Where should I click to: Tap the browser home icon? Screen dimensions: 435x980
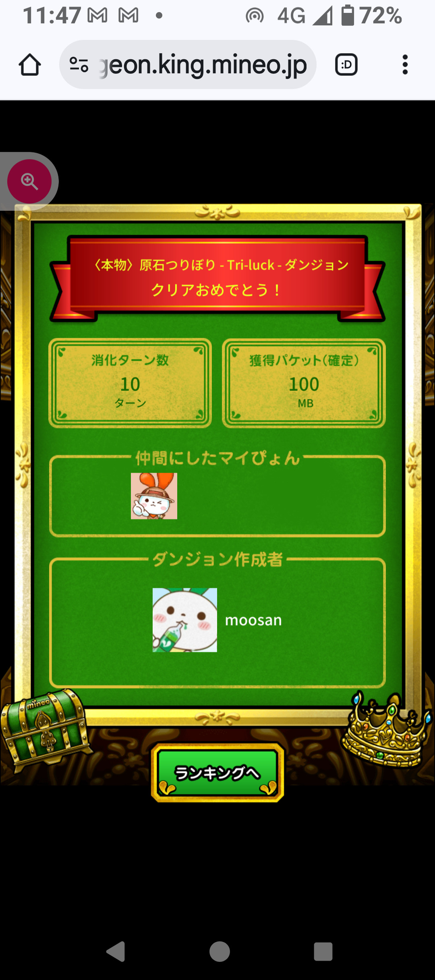click(30, 64)
